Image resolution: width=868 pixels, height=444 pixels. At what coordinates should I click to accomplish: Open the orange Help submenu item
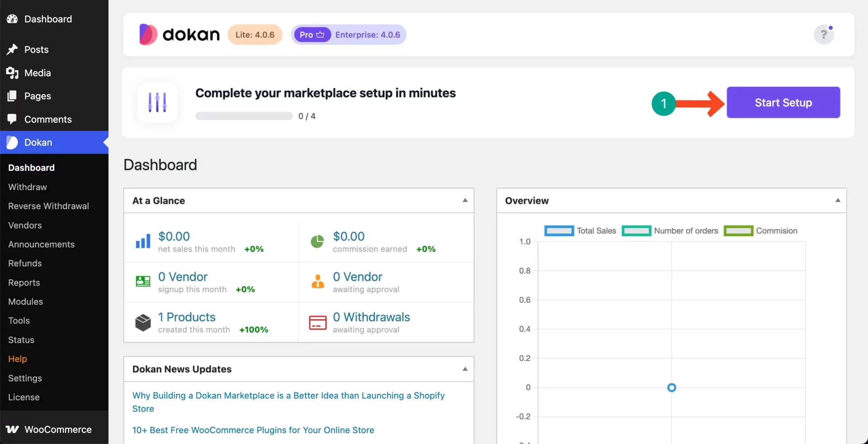[x=18, y=359]
